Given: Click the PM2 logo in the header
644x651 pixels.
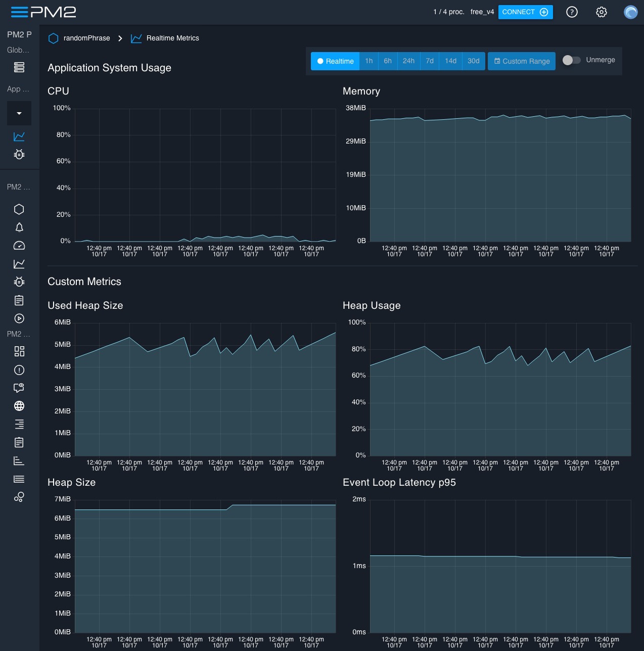Looking at the screenshot, I should tap(43, 12).
